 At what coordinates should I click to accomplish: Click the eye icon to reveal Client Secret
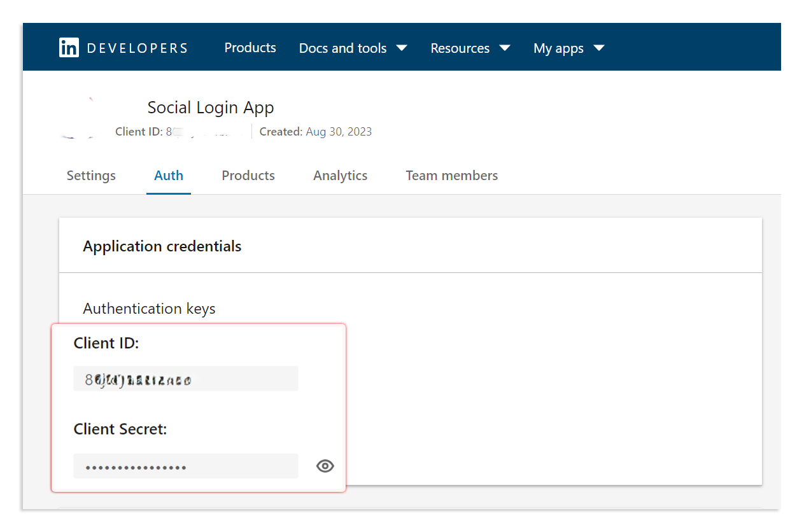pos(325,466)
